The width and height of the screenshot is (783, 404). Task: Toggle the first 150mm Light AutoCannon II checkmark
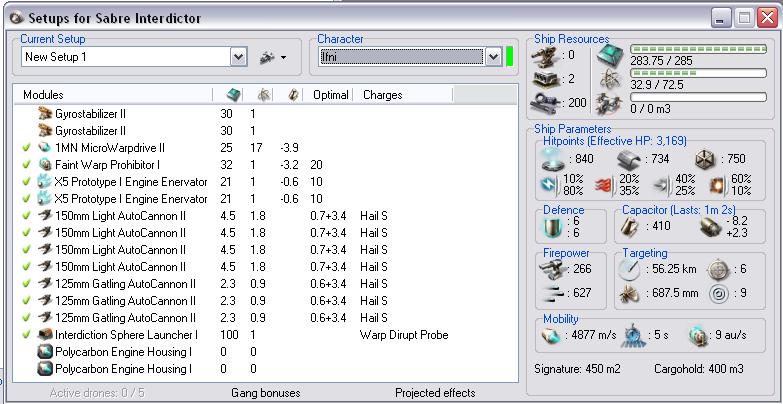tap(27, 216)
